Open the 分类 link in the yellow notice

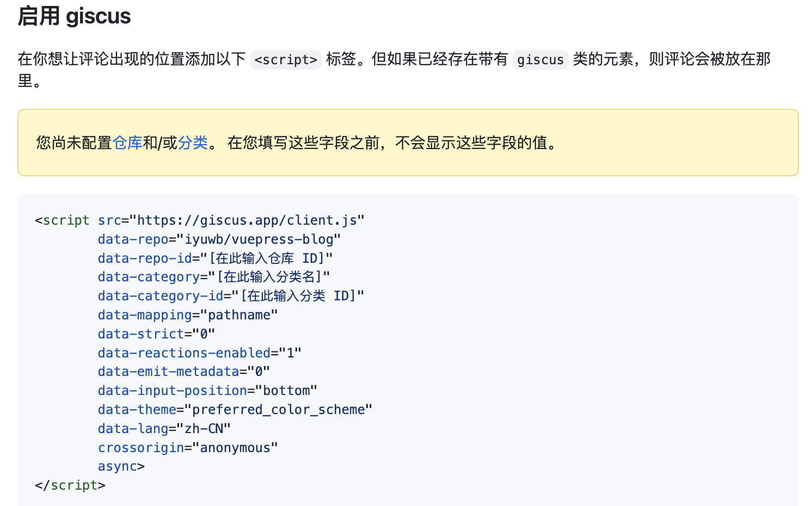pyautogui.click(x=193, y=143)
